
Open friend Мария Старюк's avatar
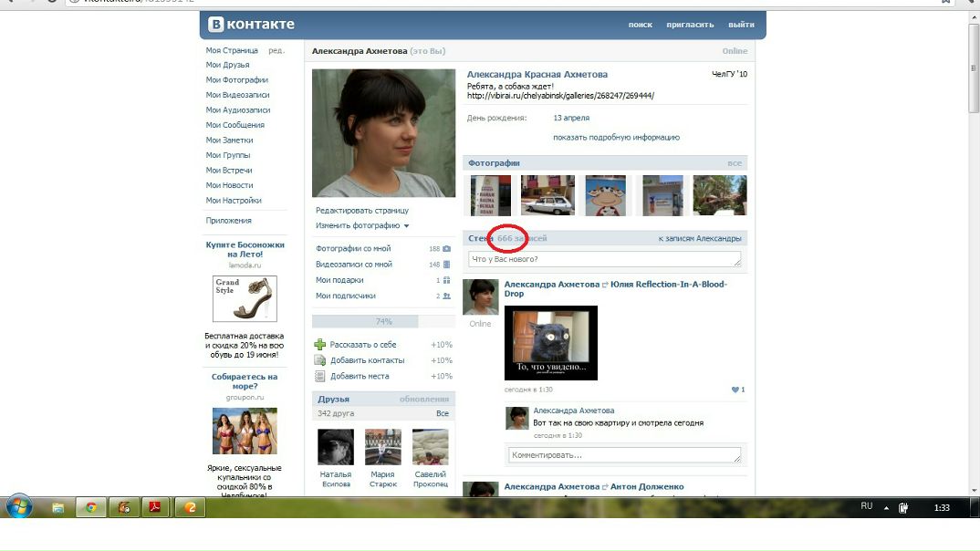click(x=383, y=447)
